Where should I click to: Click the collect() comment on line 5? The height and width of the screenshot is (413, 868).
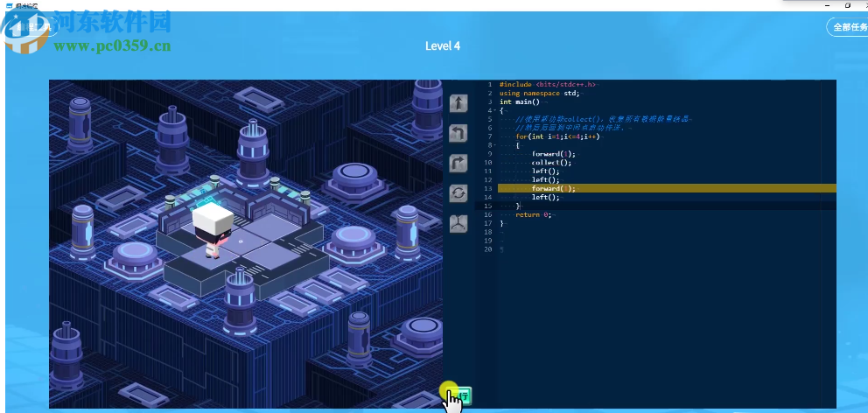click(x=604, y=120)
